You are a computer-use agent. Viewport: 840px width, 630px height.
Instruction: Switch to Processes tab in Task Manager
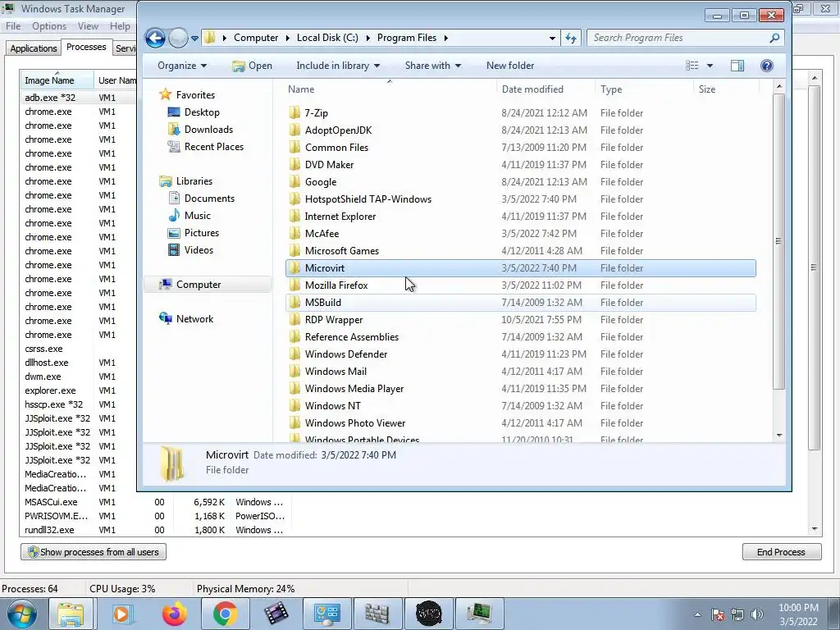86,47
